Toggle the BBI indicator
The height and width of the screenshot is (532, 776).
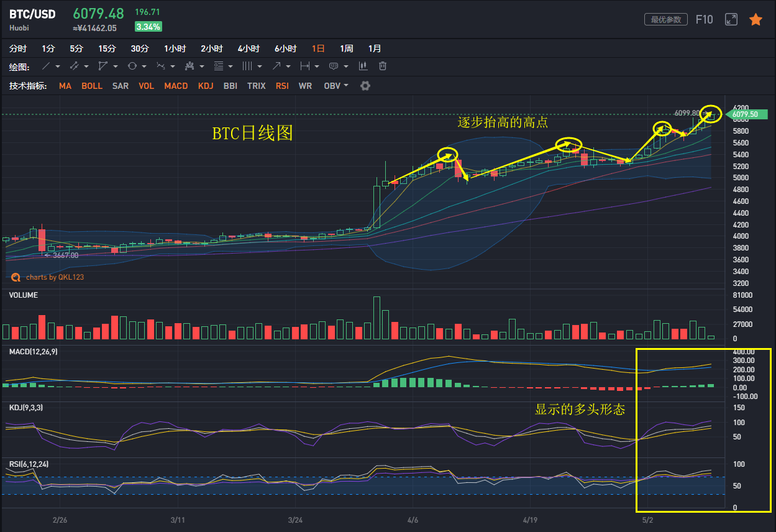231,86
